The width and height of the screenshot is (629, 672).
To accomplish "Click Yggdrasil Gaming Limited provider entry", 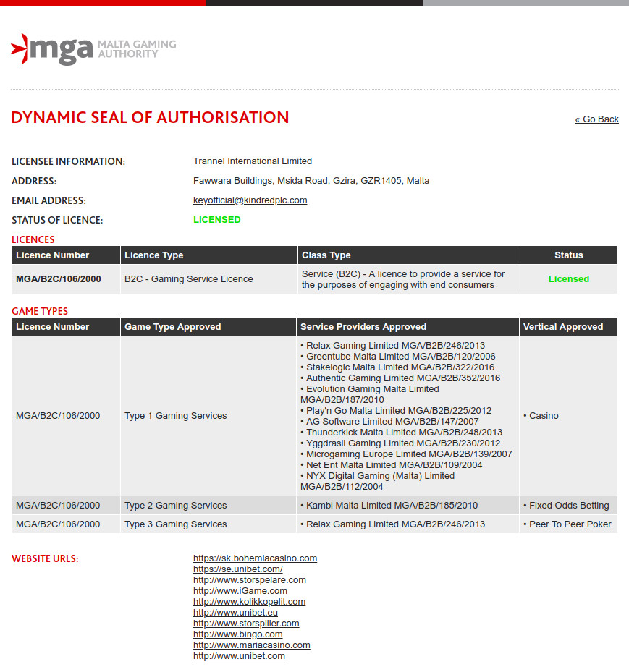I will 400,443.
